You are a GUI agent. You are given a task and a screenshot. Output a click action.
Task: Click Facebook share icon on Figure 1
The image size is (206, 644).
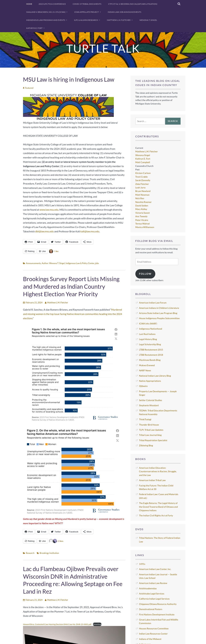pyautogui.click(x=116, y=330)
